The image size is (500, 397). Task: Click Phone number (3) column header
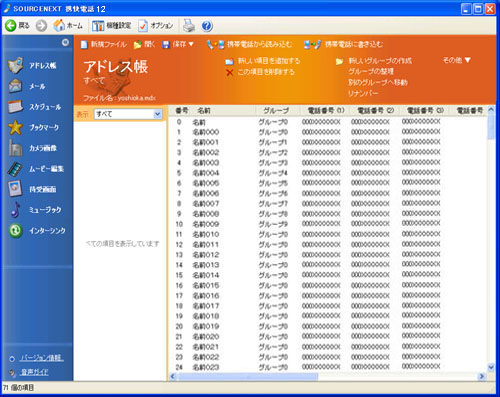pyautogui.click(x=424, y=110)
